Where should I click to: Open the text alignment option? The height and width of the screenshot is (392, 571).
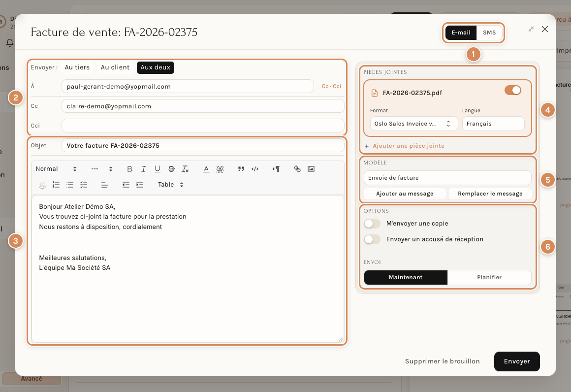click(x=104, y=185)
